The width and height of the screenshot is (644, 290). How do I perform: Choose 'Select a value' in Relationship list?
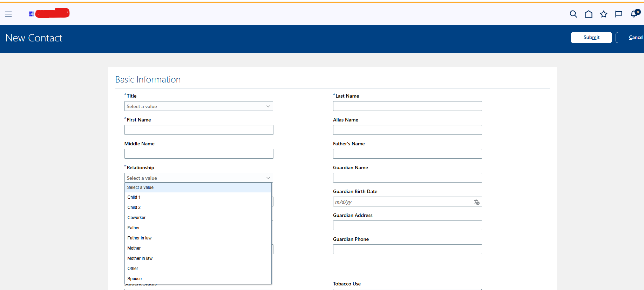(x=198, y=187)
